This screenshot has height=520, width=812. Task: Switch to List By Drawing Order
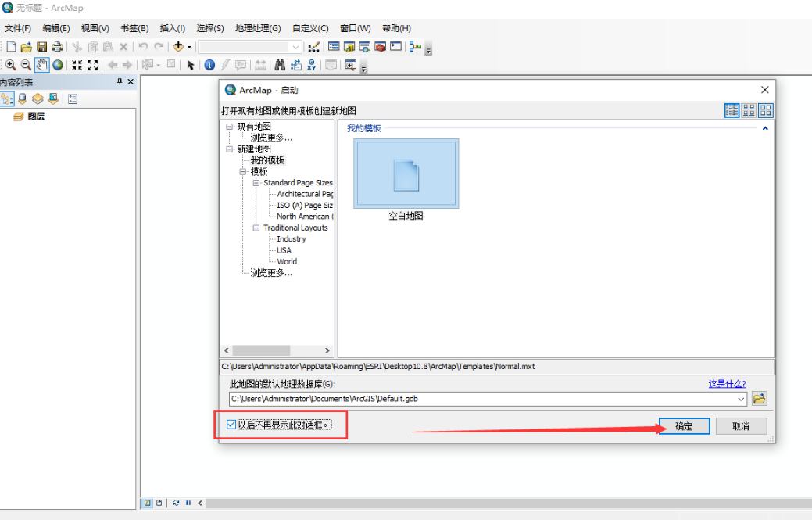click(x=7, y=99)
